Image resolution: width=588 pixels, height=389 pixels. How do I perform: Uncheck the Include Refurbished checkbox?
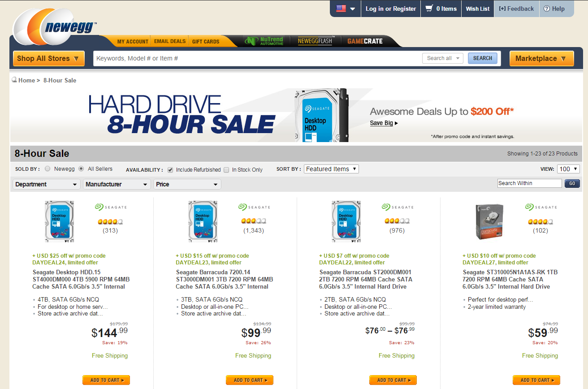click(x=170, y=170)
